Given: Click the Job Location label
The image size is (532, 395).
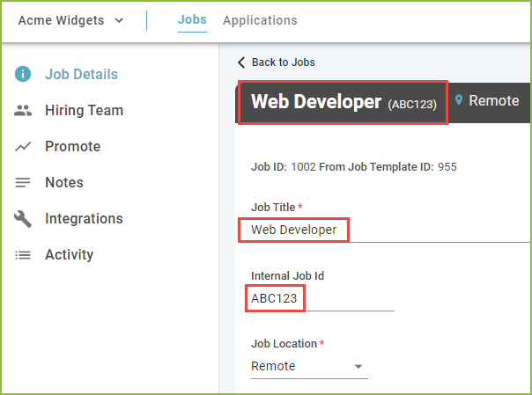Looking at the screenshot, I should coord(284,343).
